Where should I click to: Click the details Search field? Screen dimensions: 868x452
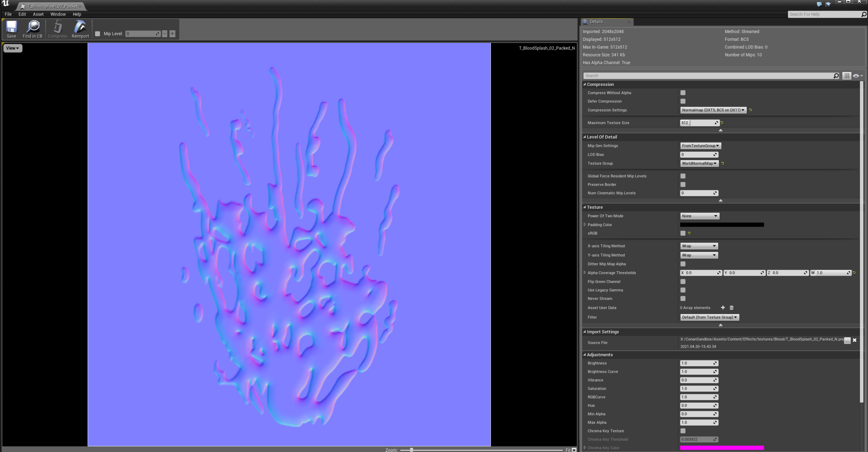(708, 76)
